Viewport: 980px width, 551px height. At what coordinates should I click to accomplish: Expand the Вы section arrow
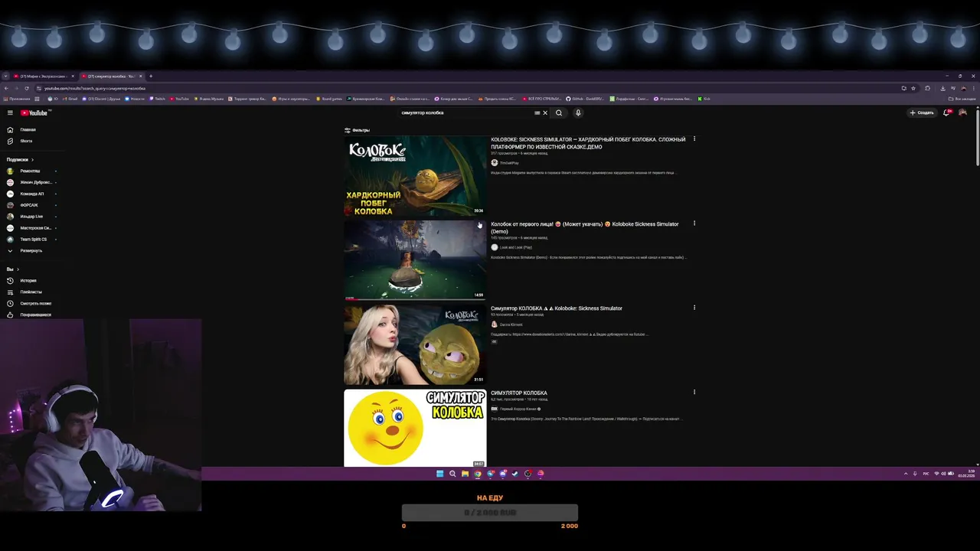18,269
